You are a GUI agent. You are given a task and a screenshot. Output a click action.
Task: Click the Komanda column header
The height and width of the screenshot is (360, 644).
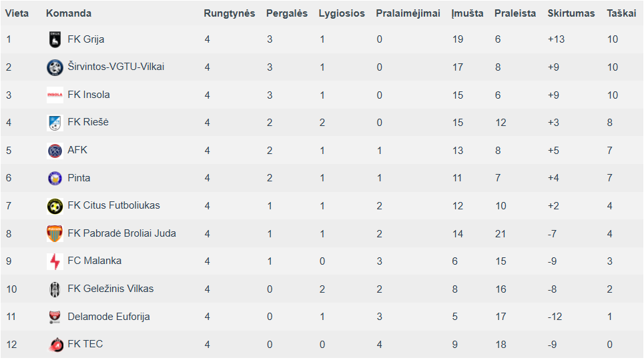click(x=69, y=13)
